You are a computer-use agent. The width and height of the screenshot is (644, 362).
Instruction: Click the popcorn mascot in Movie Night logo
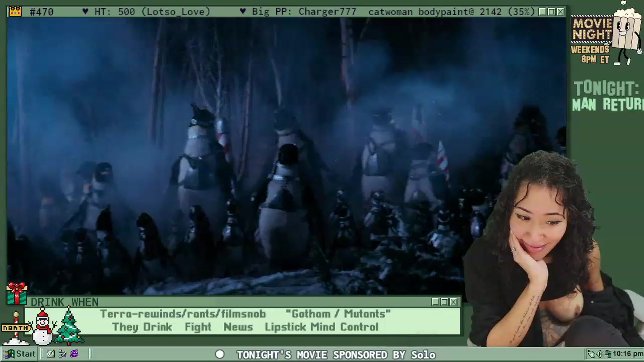pos(627,34)
